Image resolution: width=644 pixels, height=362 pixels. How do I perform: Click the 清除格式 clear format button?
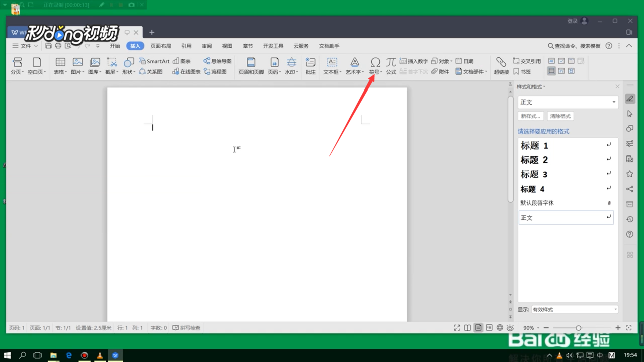560,116
